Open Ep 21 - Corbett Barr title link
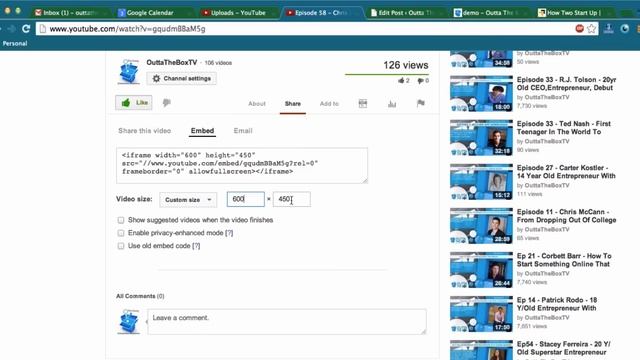This screenshot has width=640, height=360. (564, 260)
